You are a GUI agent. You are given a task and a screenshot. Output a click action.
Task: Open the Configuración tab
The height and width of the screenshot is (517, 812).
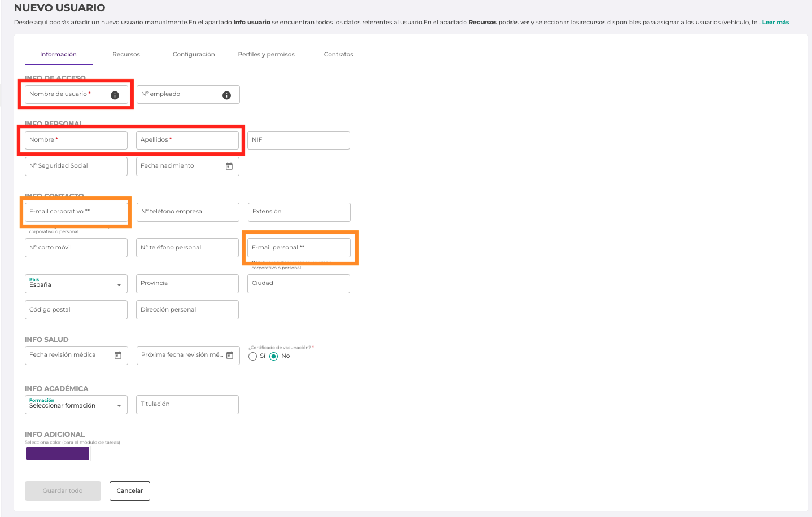194,55
